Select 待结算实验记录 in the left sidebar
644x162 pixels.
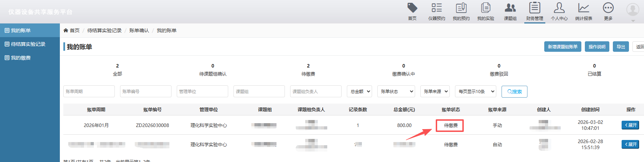28,44
